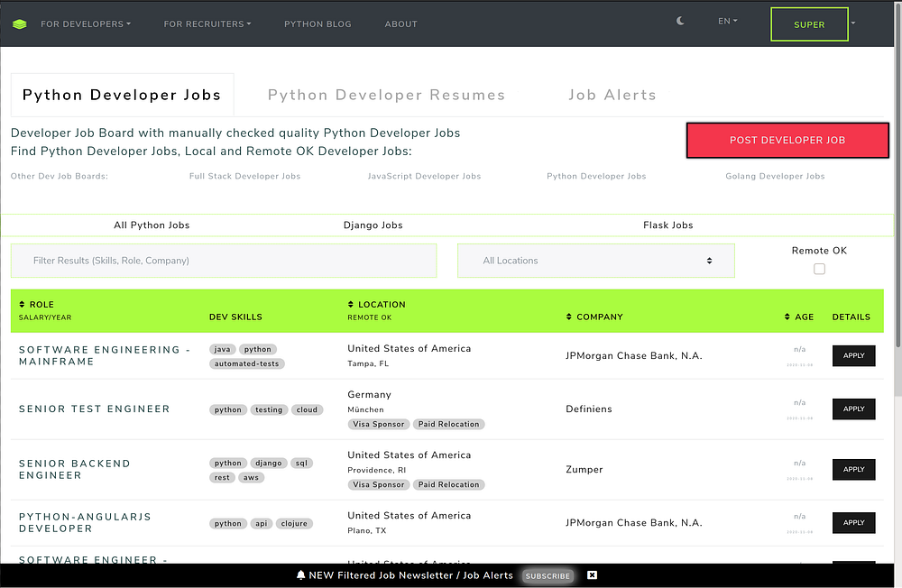Click the green stacked-layers site logo
Image resolution: width=902 pixels, height=588 pixels.
click(x=20, y=23)
